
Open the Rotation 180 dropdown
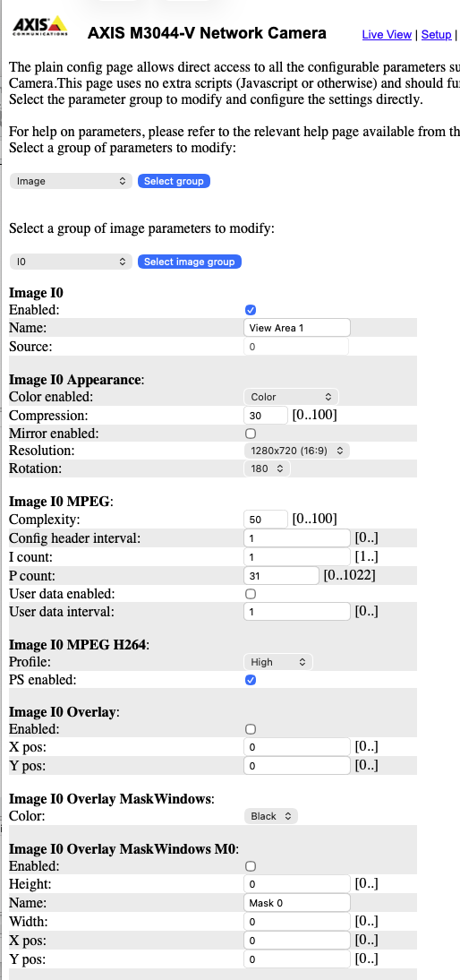pyautogui.click(x=267, y=469)
